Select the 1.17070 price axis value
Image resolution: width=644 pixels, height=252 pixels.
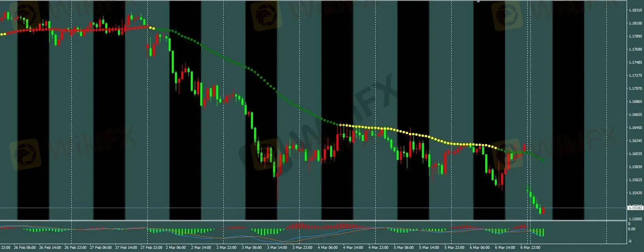pyautogui.click(x=635, y=89)
